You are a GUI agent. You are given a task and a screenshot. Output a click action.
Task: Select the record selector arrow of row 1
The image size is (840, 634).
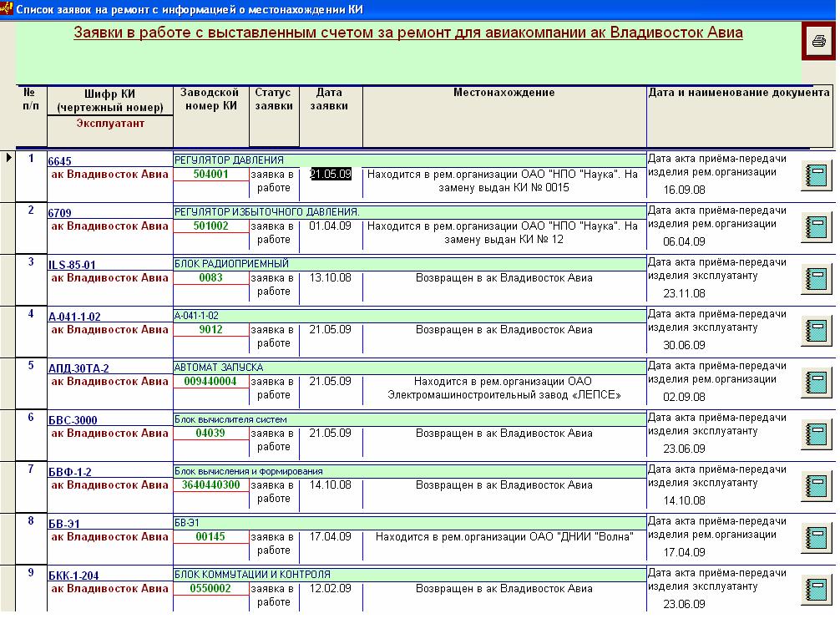[x=8, y=158]
